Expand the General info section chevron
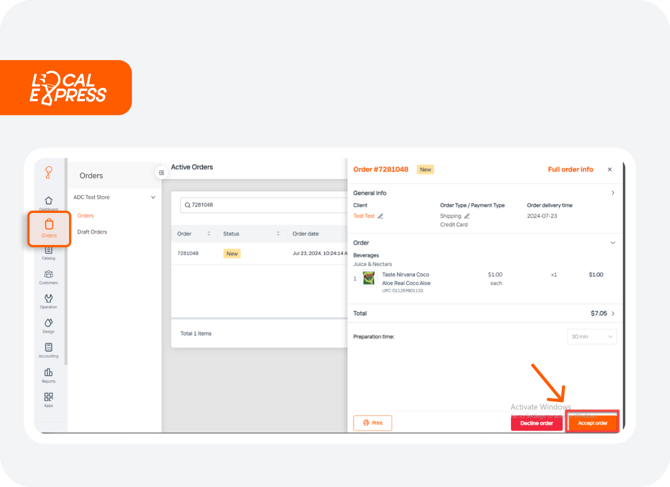This screenshot has width=670, height=487. coord(613,193)
